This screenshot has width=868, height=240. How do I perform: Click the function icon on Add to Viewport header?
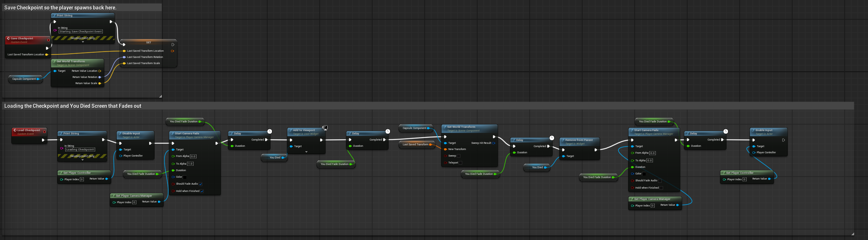pyautogui.click(x=291, y=130)
